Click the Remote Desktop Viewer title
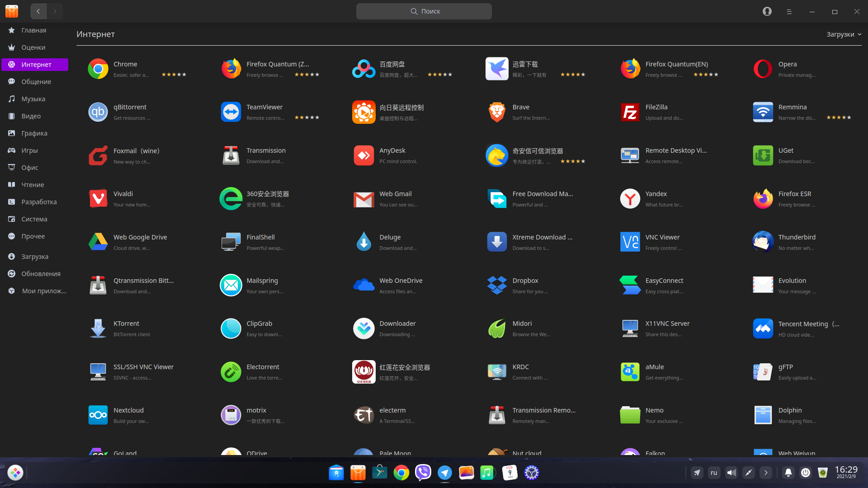 [676, 150]
